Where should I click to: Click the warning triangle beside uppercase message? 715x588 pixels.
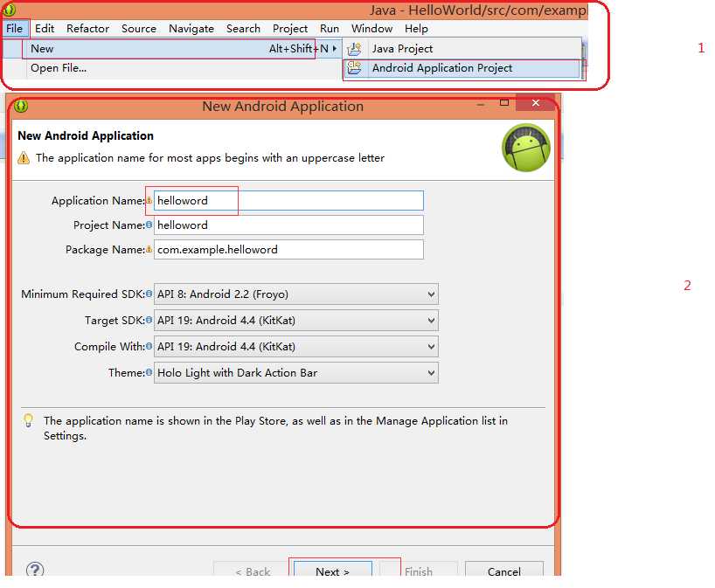(x=24, y=158)
